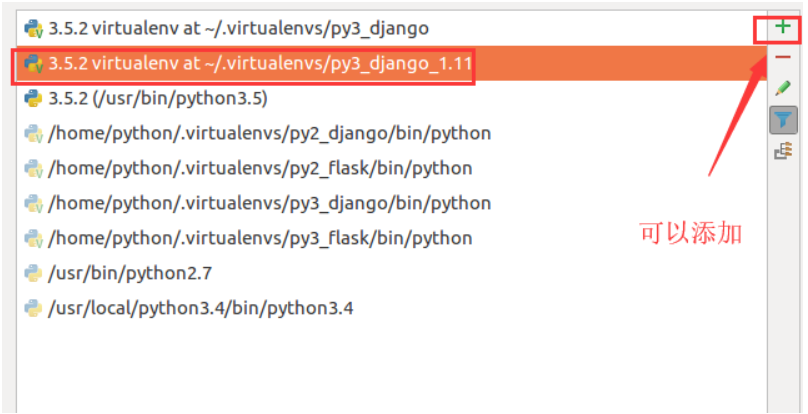
Task: Toggle the blue funnel filter button
Action: pyautogui.click(x=783, y=120)
